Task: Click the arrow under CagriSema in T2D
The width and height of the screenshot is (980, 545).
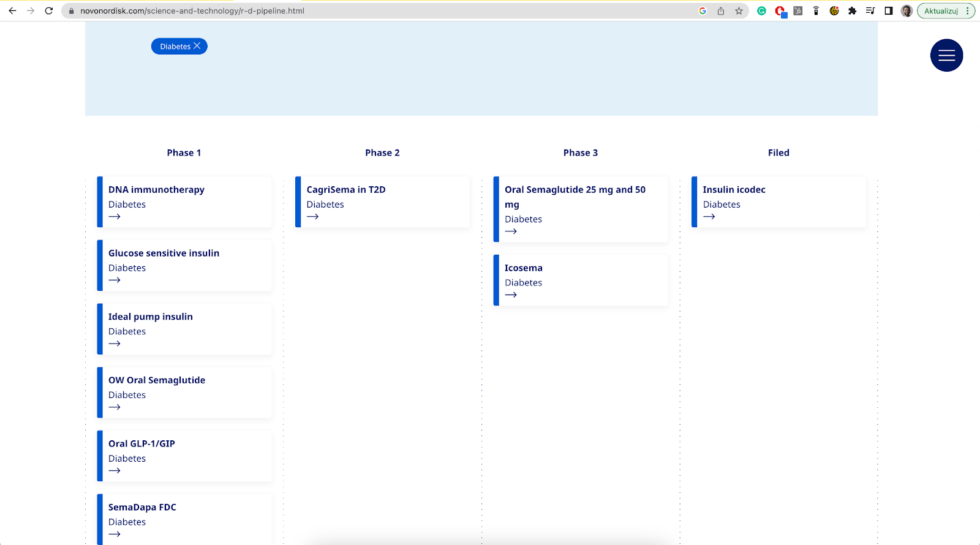Action: (313, 217)
